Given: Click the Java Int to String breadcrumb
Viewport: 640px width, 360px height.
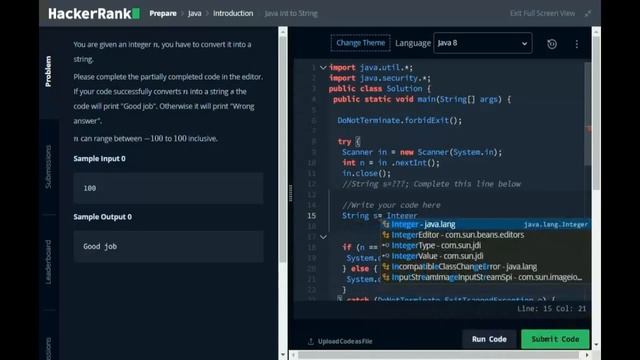Looking at the screenshot, I should pos(291,13).
